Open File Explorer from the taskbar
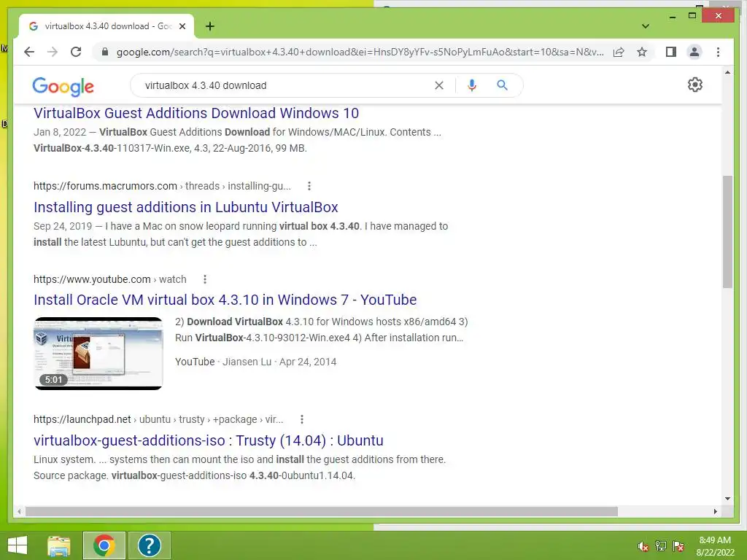The image size is (747, 560). (x=59, y=545)
